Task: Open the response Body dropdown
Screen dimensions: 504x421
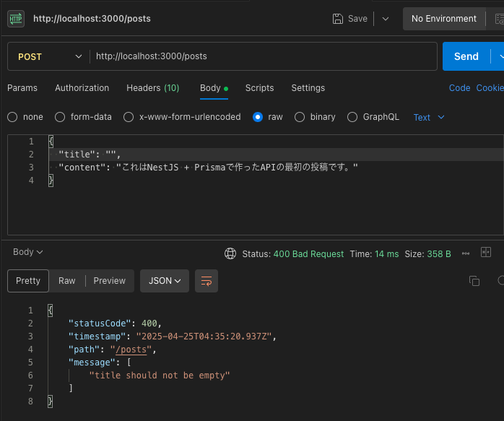Action: tap(28, 252)
